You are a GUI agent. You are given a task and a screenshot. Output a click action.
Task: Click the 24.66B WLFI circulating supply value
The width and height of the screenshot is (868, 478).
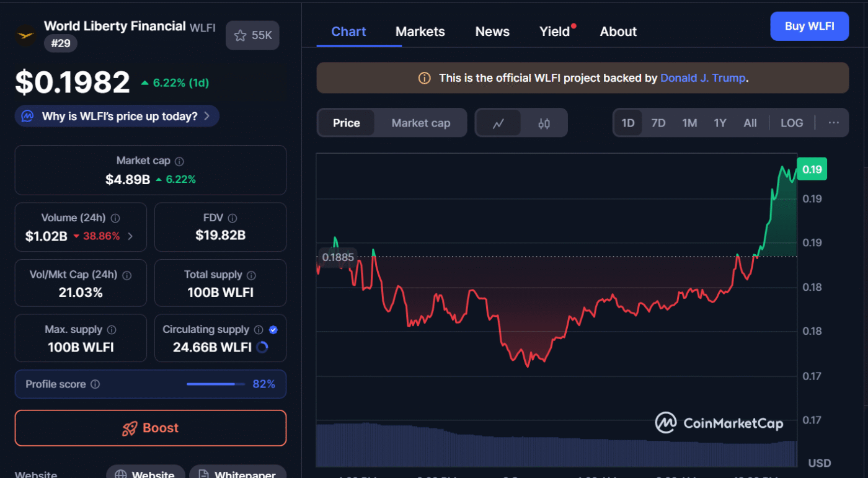[x=212, y=347]
